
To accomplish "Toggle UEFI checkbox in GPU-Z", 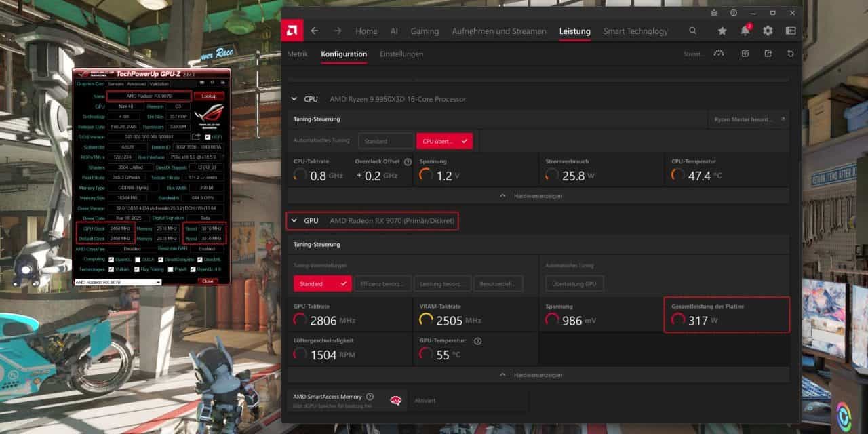I will [x=208, y=137].
